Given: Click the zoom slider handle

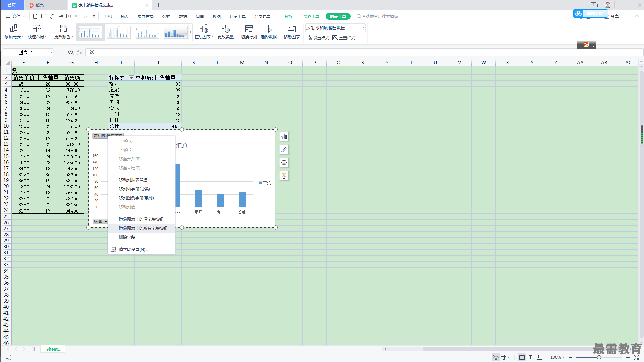Looking at the screenshot, I should pos(599,357).
